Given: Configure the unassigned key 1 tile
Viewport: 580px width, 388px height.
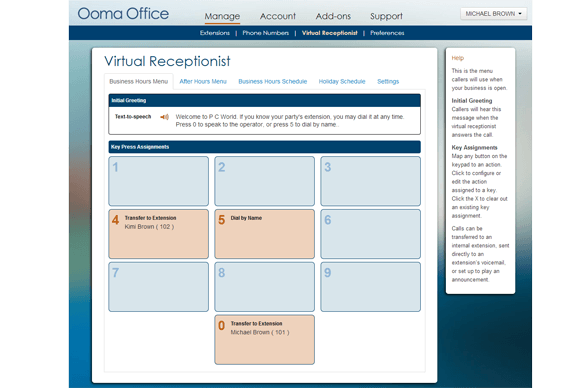Looking at the screenshot, I should click(158, 181).
